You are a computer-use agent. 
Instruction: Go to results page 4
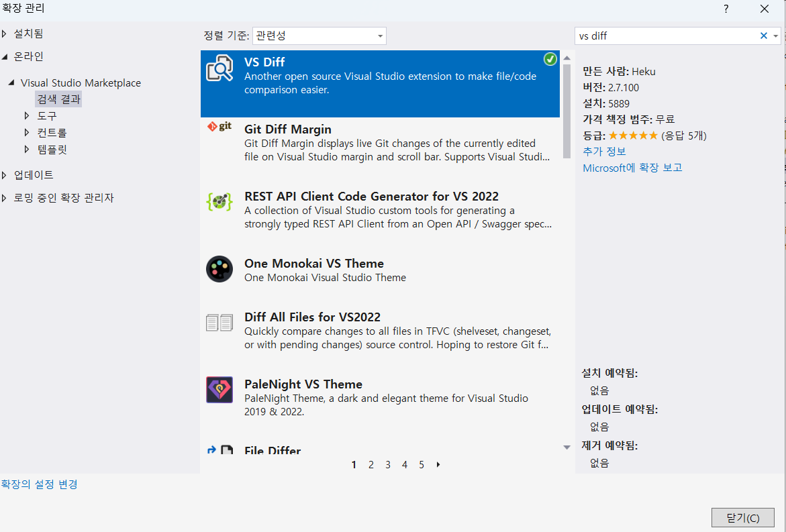[x=405, y=465]
